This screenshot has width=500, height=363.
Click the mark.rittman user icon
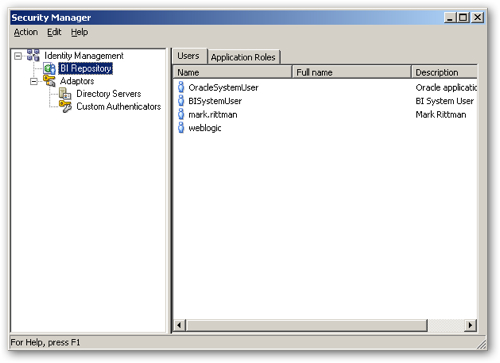[x=181, y=114]
